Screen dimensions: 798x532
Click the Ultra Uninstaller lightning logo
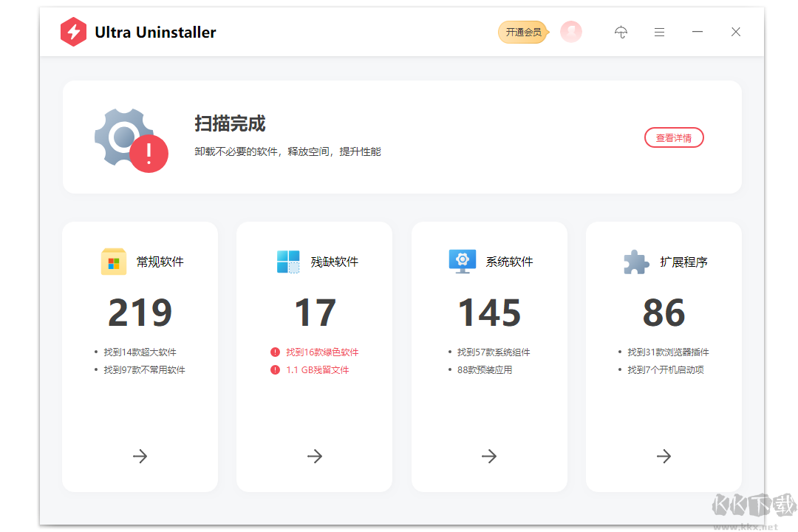click(x=74, y=31)
